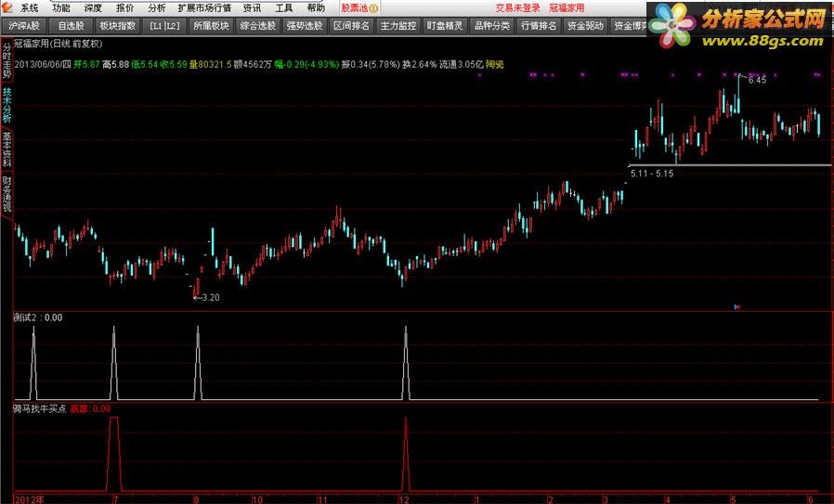Open the 深度 menu
The width and height of the screenshot is (834, 504).
click(93, 8)
